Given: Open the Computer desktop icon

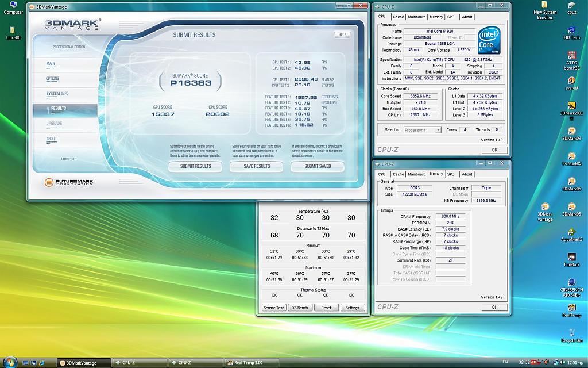Looking at the screenshot, I should pyautogui.click(x=13, y=7).
